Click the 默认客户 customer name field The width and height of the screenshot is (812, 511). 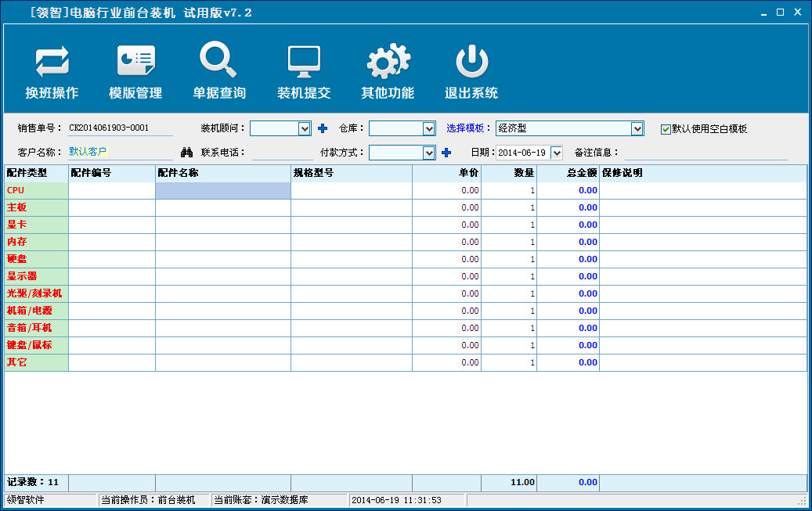click(117, 152)
